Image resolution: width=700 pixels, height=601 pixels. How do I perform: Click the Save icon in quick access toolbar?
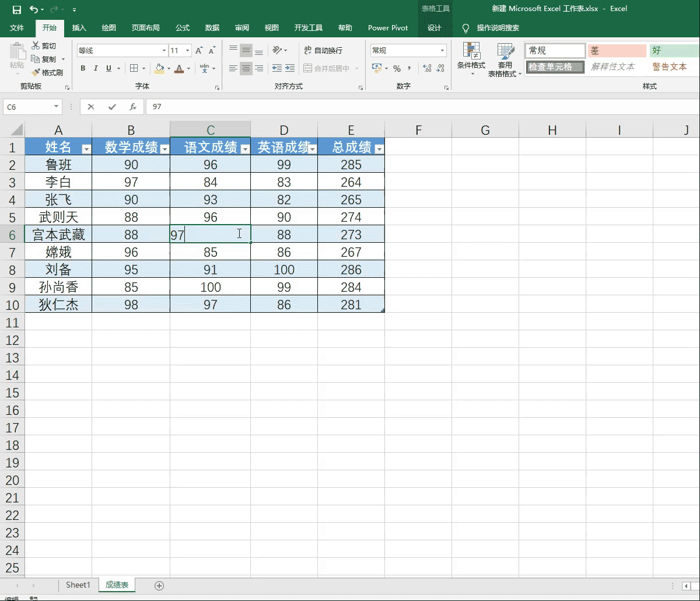pyautogui.click(x=16, y=9)
